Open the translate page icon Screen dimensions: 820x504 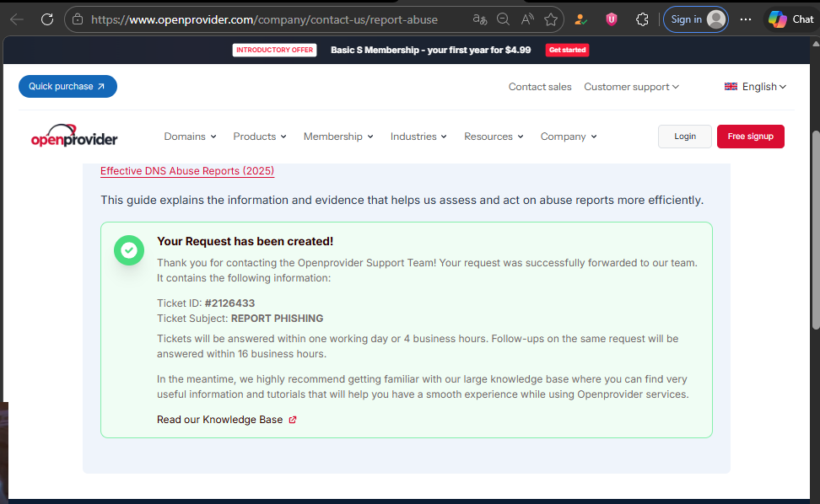(479, 20)
